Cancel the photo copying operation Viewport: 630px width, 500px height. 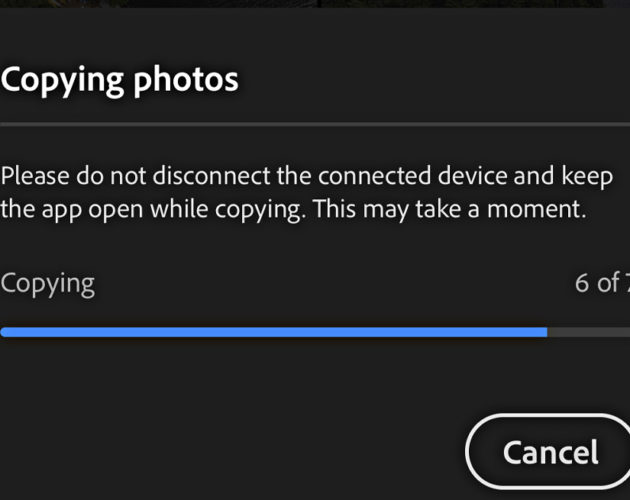(x=548, y=452)
